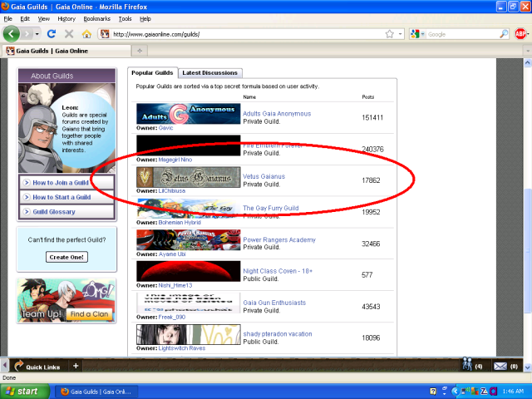532x399 pixels.
Task: Open the Adults Gaia Anonymous guild link
Action: tap(277, 114)
